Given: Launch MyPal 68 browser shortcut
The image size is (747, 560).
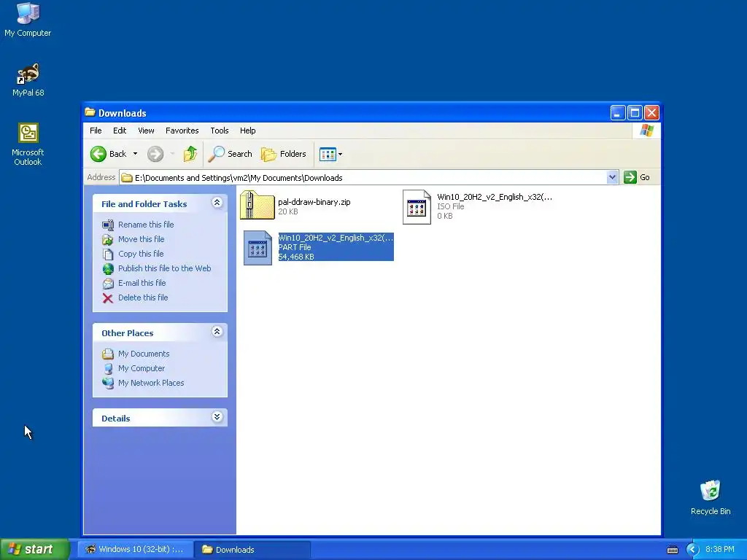Looking at the screenshot, I should click(x=28, y=79).
